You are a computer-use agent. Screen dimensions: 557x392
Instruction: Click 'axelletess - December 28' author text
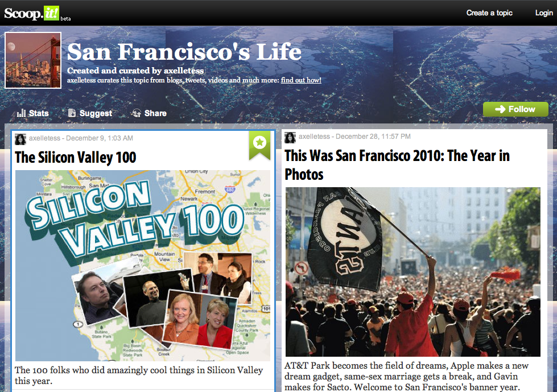pyautogui.click(x=354, y=137)
